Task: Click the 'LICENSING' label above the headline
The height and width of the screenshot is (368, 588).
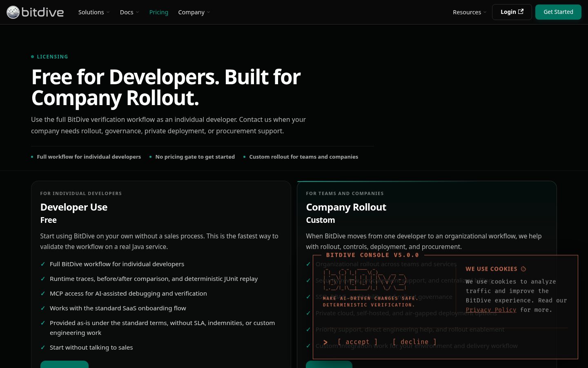Action: pyautogui.click(x=52, y=57)
